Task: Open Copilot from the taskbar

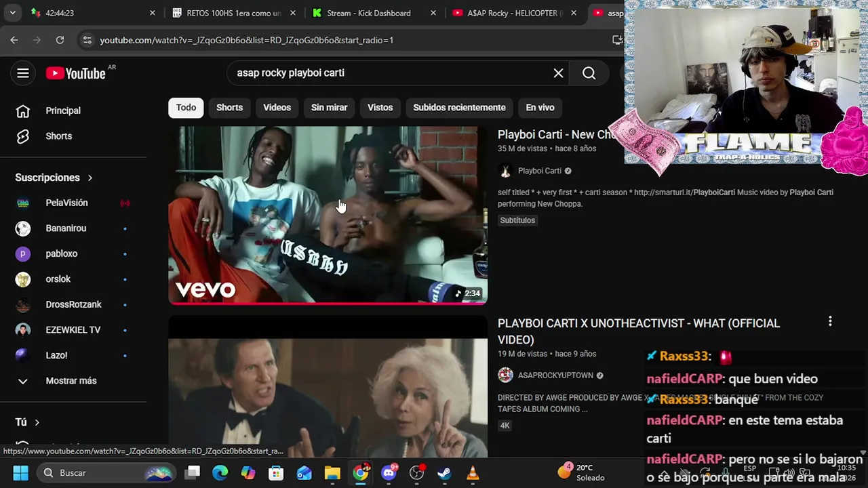Action: [248, 472]
